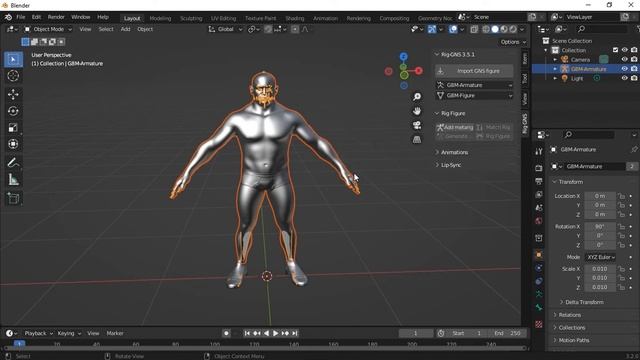This screenshot has height=360, width=640.
Task: Activate the Select Box tool
Action: point(13,60)
